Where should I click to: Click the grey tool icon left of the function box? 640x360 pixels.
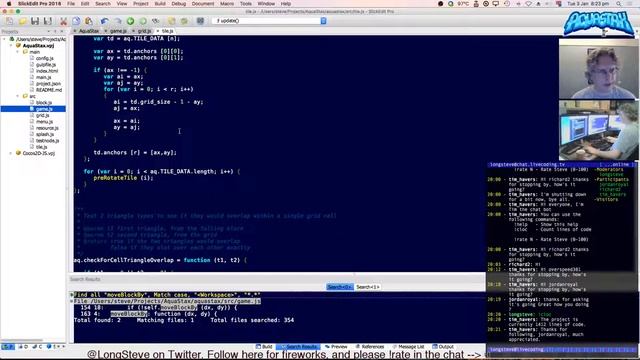[200, 21]
